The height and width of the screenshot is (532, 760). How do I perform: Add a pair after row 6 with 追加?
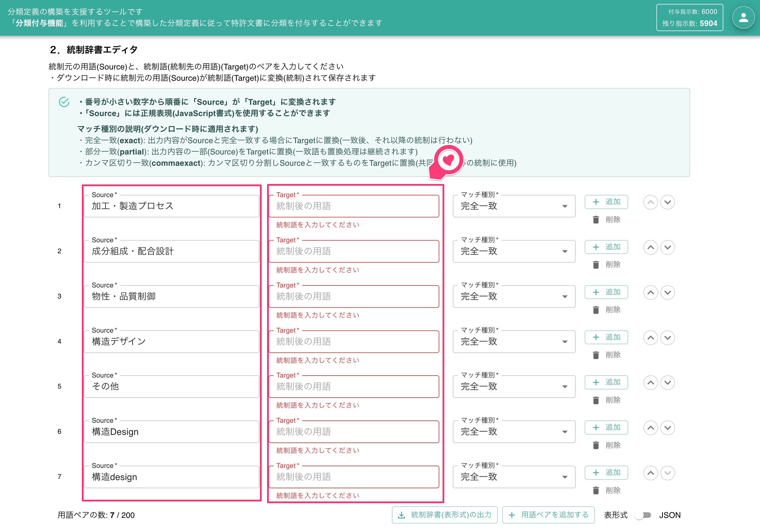point(606,428)
